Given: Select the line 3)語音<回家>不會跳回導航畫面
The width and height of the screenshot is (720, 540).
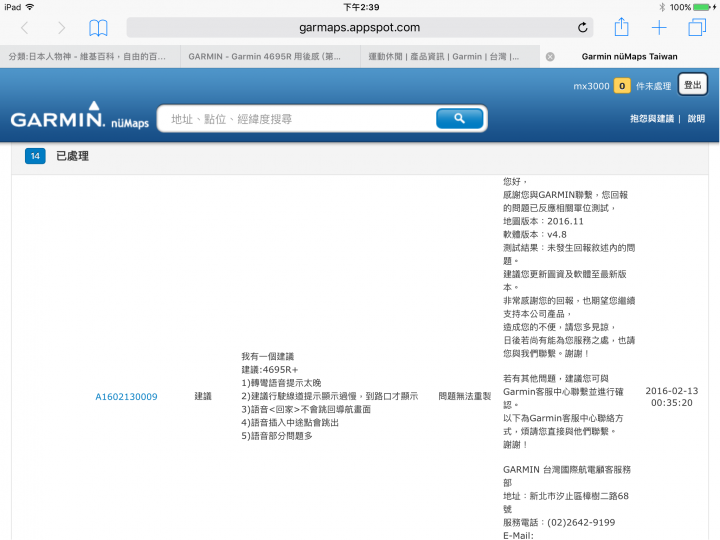Looking at the screenshot, I should tap(306, 409).
